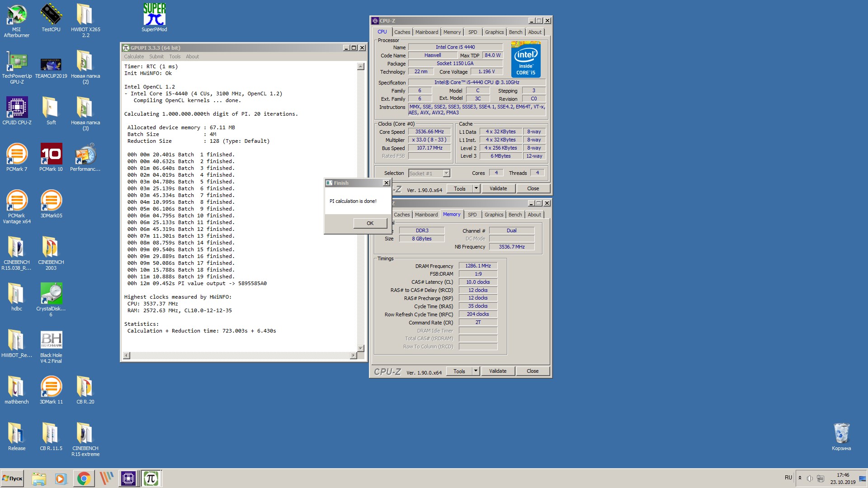Click GPUPI horizontal scrollbar right arrow

click(x=353, y=356)
